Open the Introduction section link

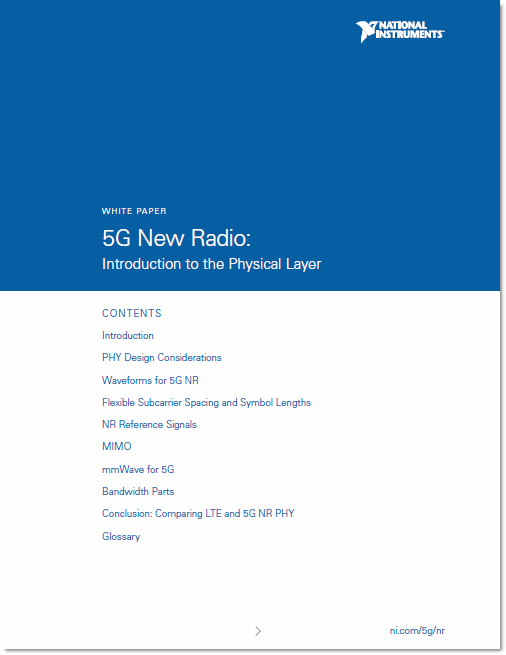[x=128, y=335]
